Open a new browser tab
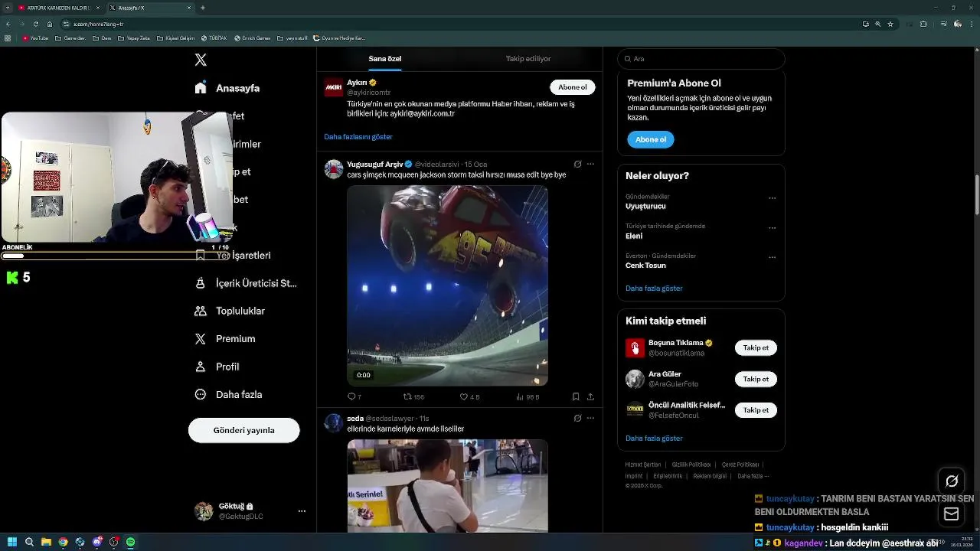 (202, 8)
